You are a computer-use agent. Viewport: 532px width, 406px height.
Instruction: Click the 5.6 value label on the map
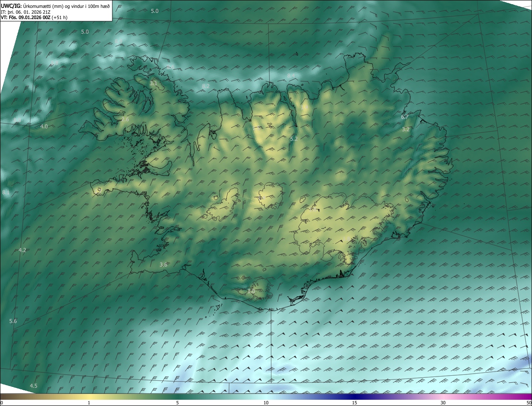coord(13,321)
